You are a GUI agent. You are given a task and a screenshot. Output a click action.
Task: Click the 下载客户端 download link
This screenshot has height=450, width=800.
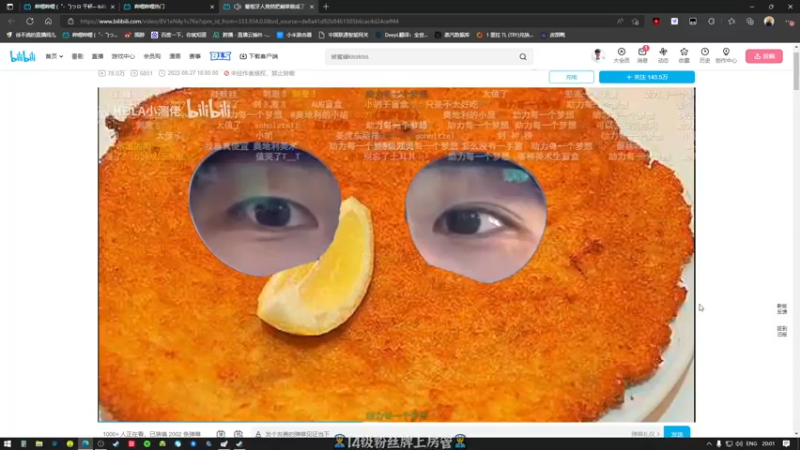[x=259, y=56]
